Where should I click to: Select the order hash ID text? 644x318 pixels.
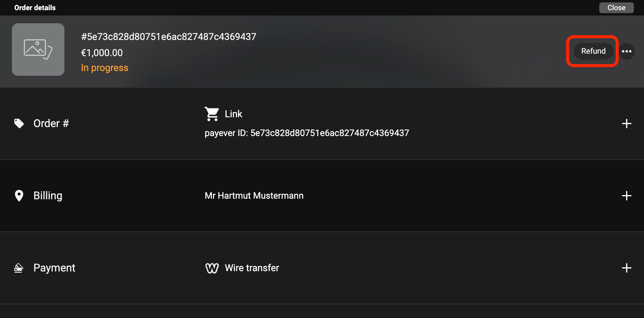tap(169, 37)
